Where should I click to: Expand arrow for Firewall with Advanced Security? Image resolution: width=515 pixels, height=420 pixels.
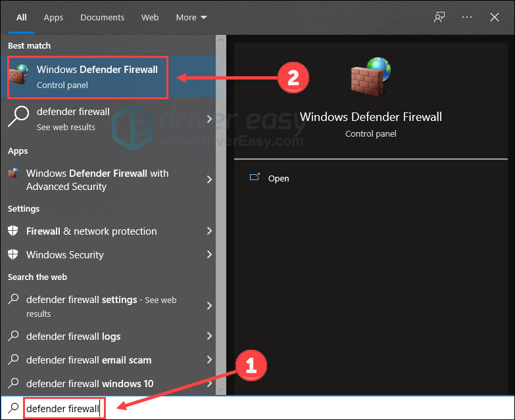(x=209, y=179)
